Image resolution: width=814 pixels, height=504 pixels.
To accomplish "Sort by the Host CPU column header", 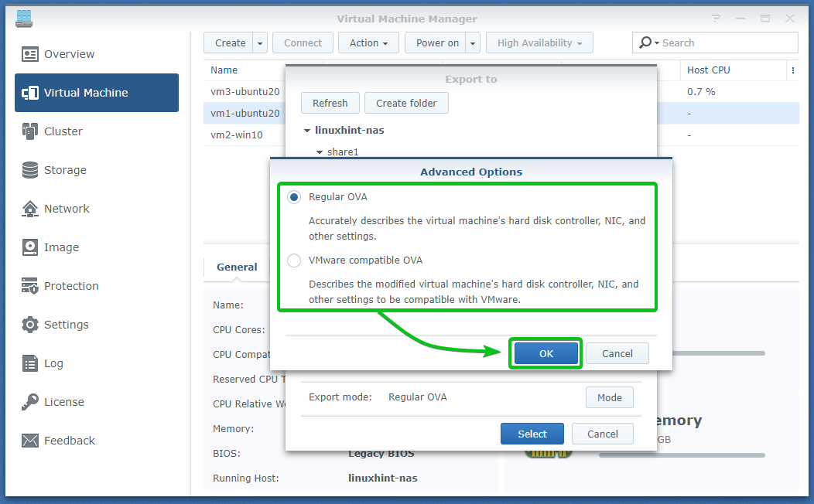I will pos(734,70).
